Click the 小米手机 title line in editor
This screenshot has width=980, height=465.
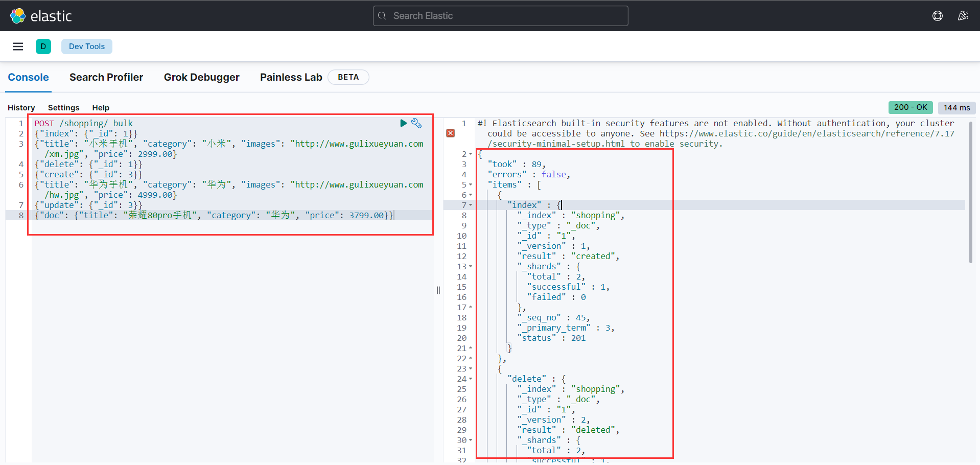(229, 149)
